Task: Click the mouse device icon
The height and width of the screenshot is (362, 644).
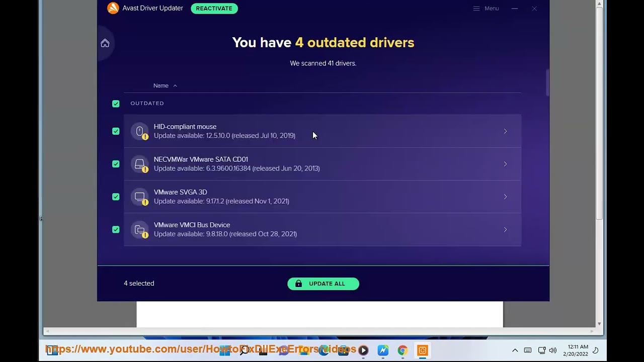Action: pos(139,131)
